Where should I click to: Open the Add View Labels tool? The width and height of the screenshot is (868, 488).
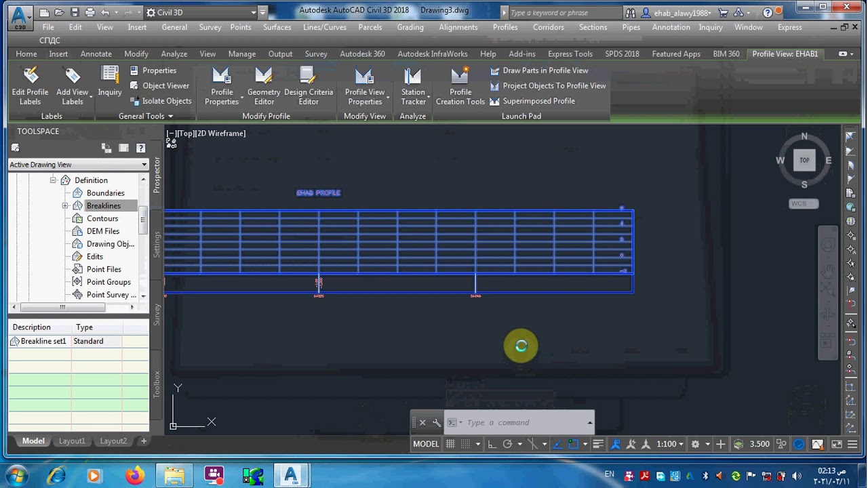pyautogui.click(x=72, y=86)
